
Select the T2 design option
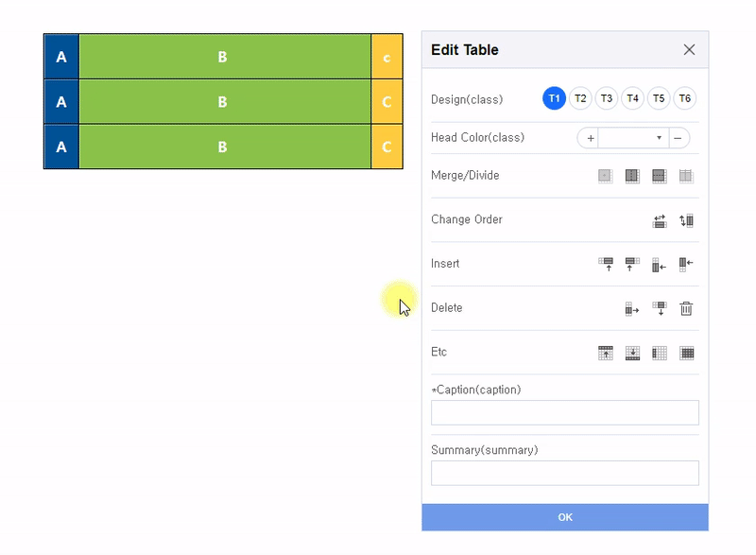(x=580, y=98)
